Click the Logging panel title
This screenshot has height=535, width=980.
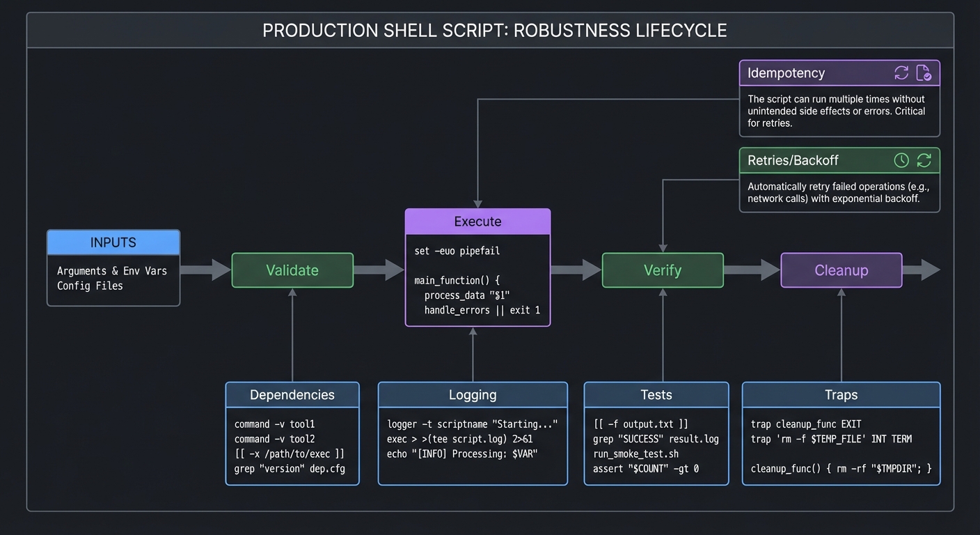click(x=473, y=394)
